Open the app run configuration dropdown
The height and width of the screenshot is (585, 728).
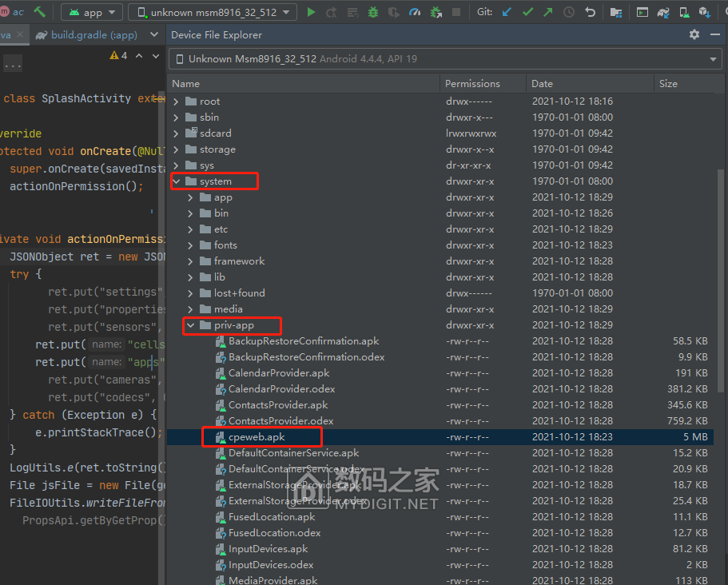tap(92, 12)
